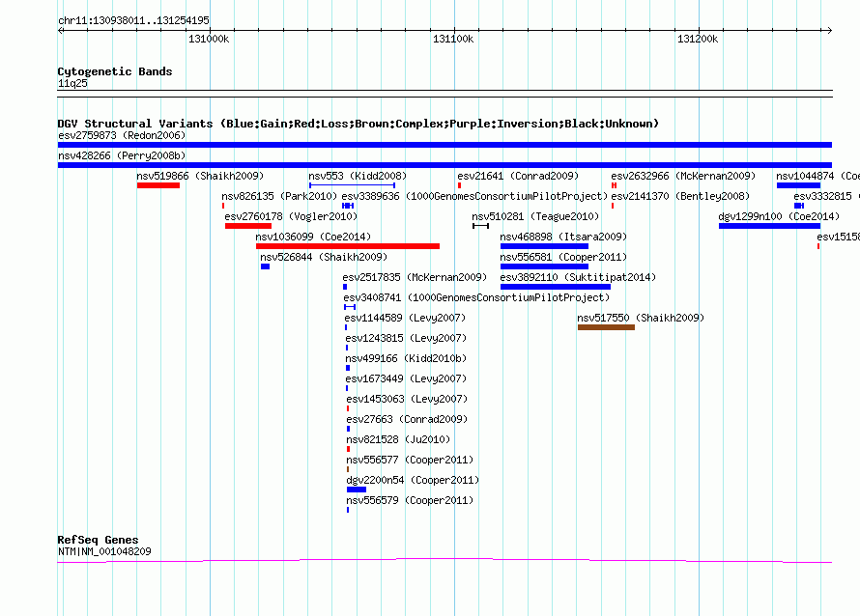
Task: Select the blue esv3892110 (Suktitipat2014) bar
Action: (556, 287)
